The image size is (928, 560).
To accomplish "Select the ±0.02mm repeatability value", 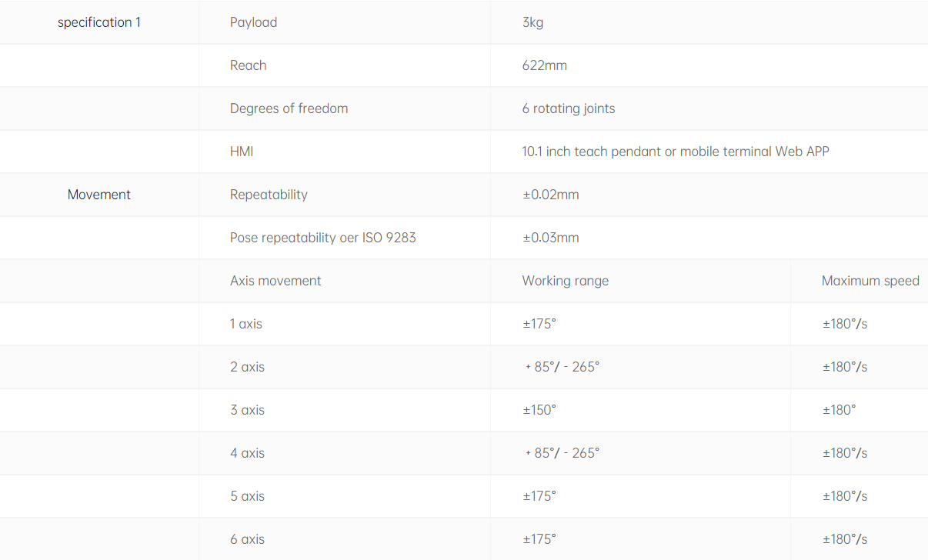I will pyautogui.click(x=551, y=195).
